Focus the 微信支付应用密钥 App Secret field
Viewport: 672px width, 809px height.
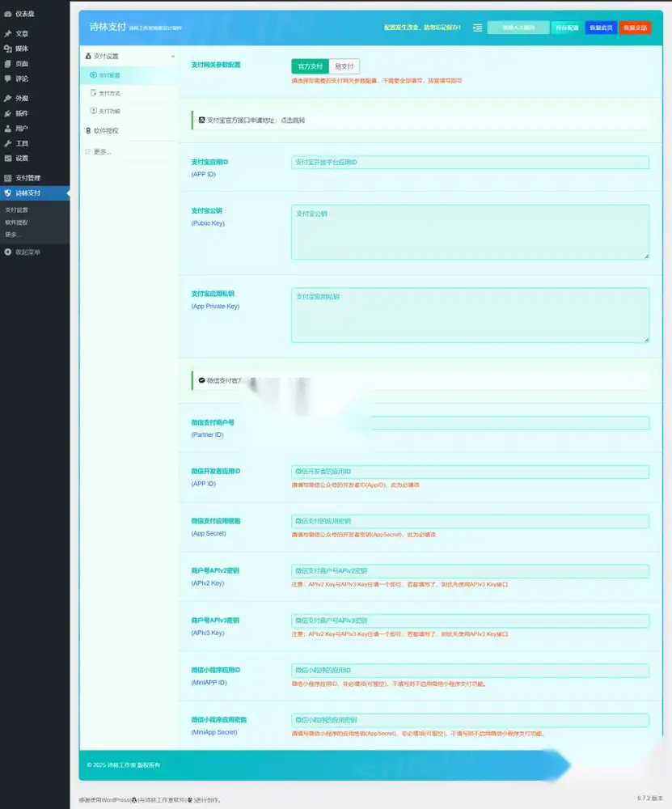pyautogui.click(x=470, y=521)
